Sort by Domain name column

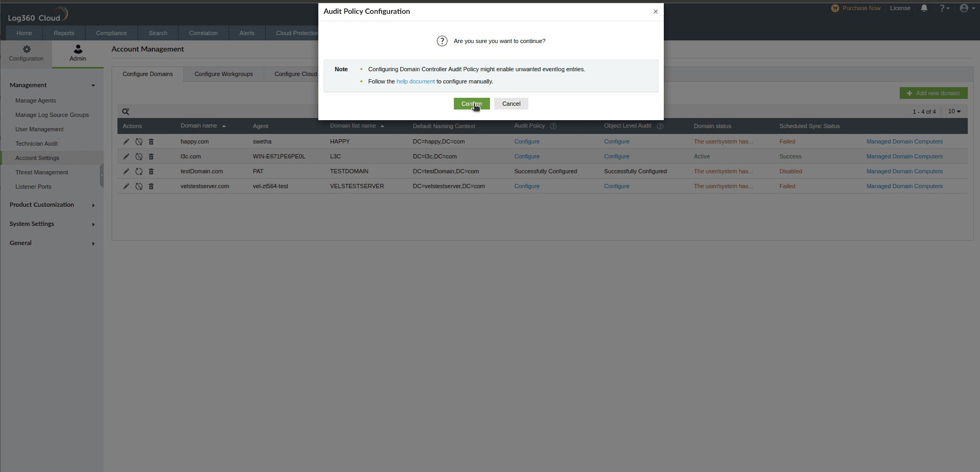[203, 126]
